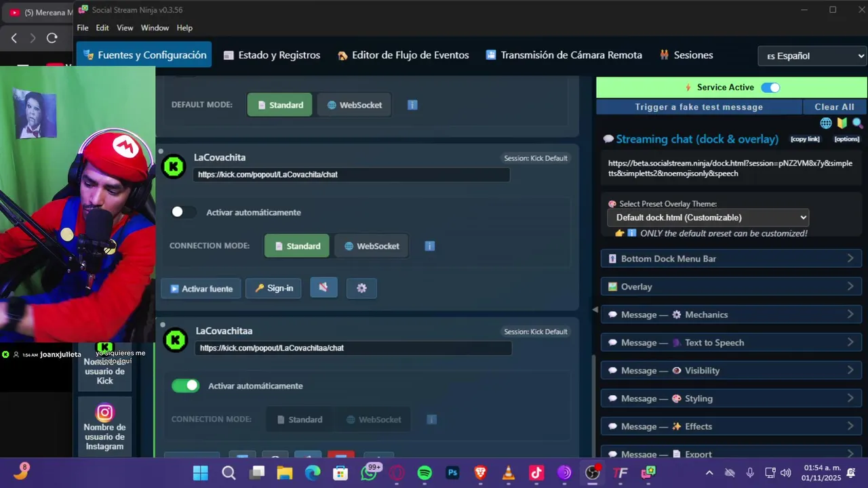868x488 pixels.
Task: Open the yellow-green guide book icon
Action: click(x=842, y=123)
